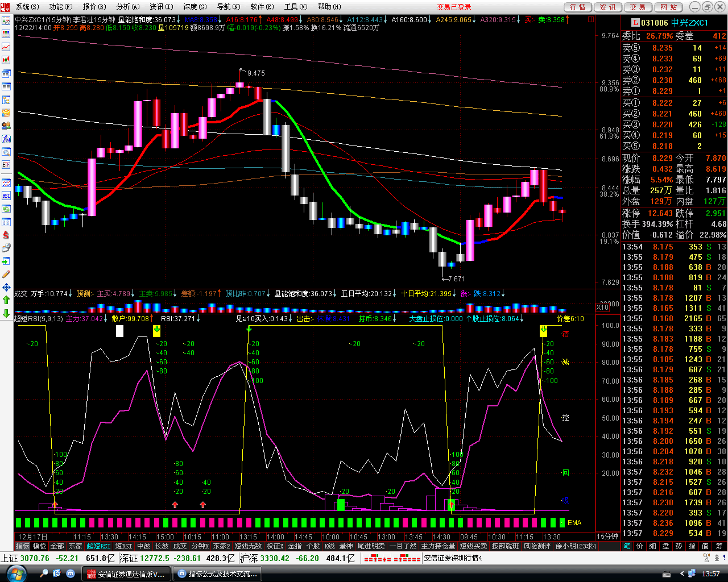Open the 安信证券通达信版 taskbar window

click(x=127, y=573)
